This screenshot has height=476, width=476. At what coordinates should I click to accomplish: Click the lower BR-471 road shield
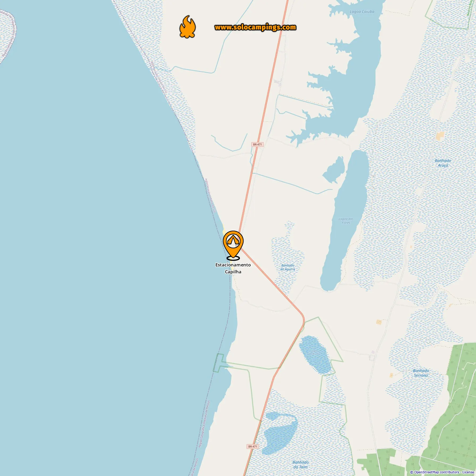253,447
